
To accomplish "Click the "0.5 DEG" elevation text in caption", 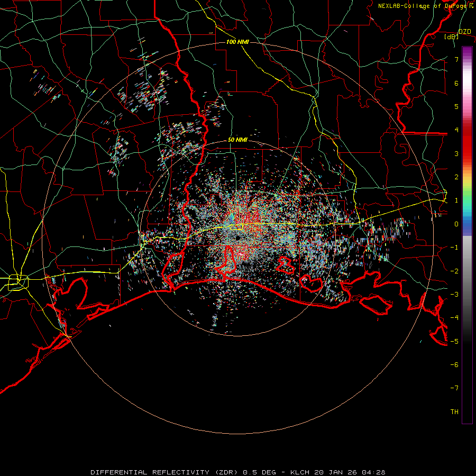I will pyautogui.click(x=260, y=472).
